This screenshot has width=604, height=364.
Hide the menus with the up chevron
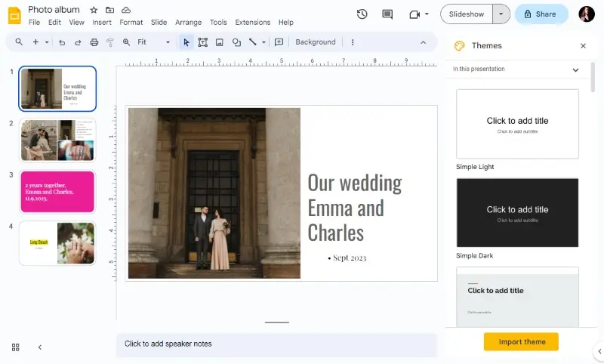[x=423, y=42]
